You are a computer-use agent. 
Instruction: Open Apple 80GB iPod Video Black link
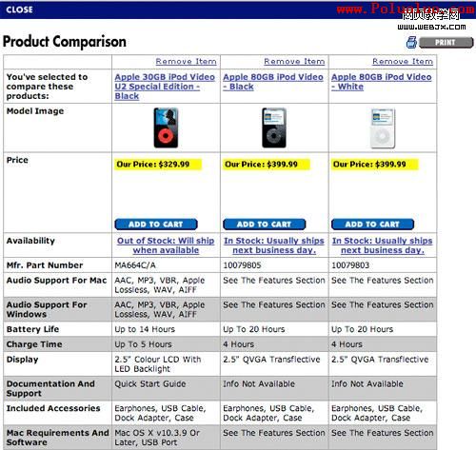click(273, 82)
